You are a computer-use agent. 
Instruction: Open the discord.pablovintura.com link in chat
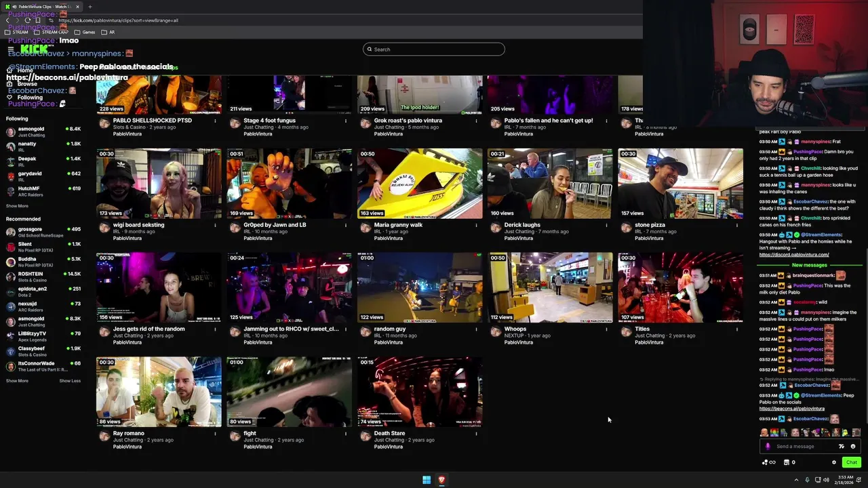pyautogui.click(x=794, y=255)
